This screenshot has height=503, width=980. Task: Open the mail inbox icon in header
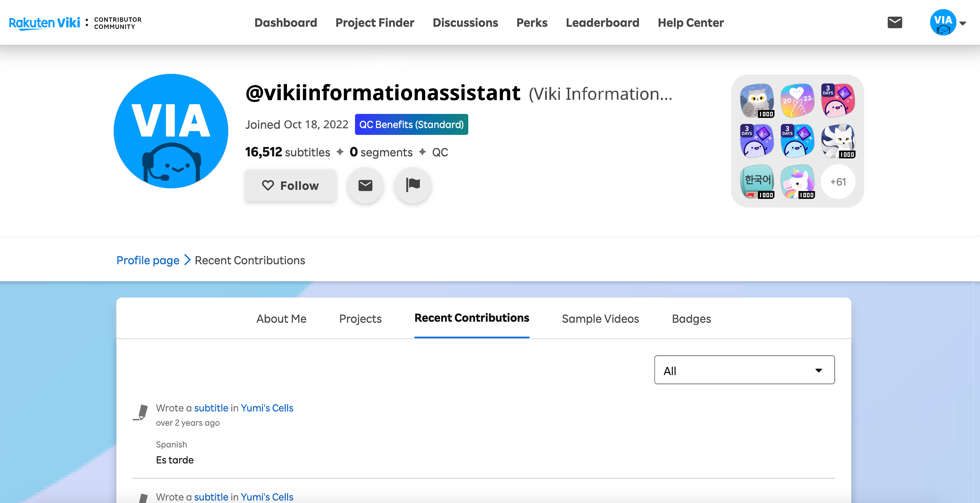(895, 22)
